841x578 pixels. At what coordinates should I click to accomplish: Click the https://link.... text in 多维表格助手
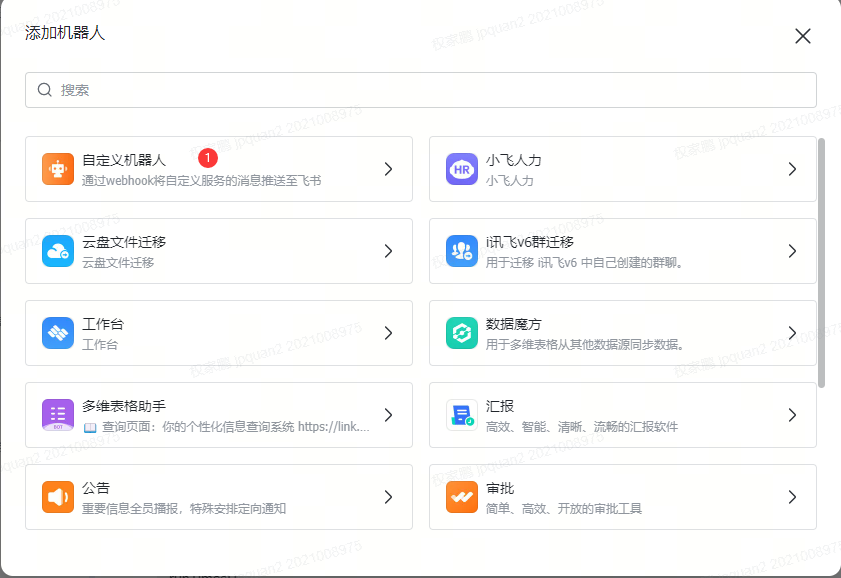334,427
